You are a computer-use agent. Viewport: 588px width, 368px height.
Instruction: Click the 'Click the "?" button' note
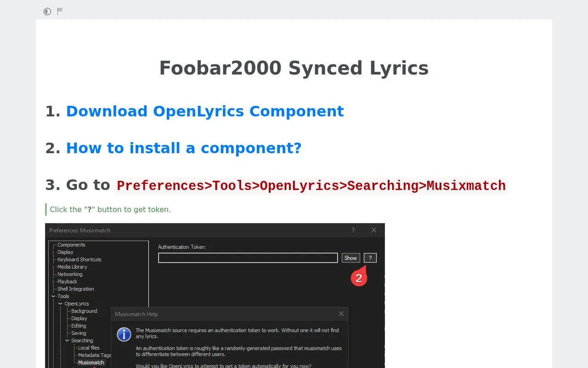click(x=110, y=209)
